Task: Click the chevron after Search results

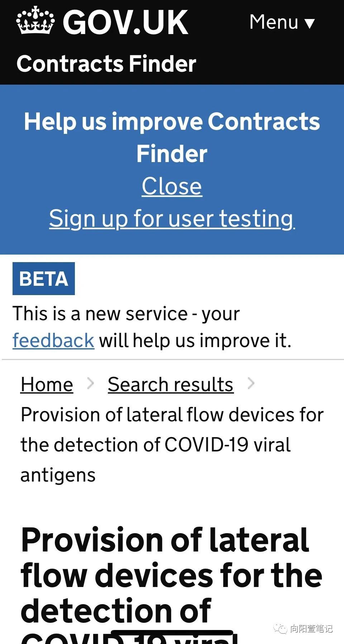Action: [x=251, y=384]
